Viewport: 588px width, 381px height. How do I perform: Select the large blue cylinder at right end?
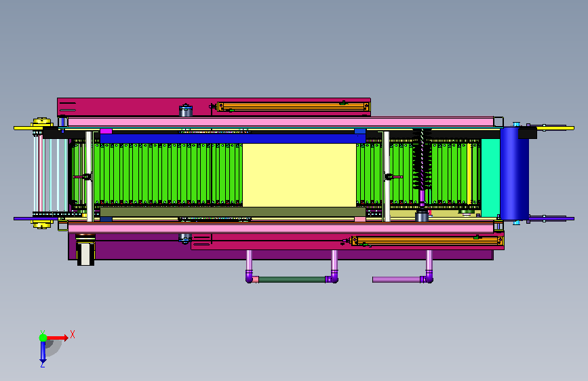click(514, 174)
